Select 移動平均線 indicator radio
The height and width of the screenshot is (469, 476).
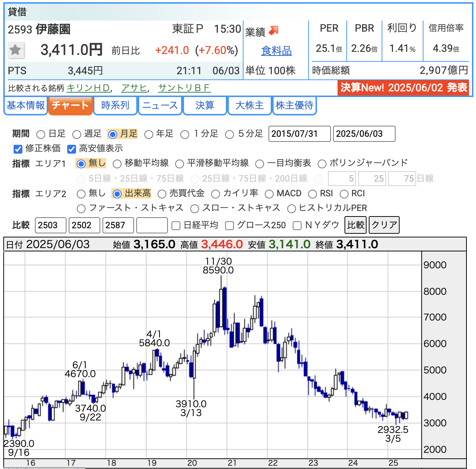click(117, 164)
